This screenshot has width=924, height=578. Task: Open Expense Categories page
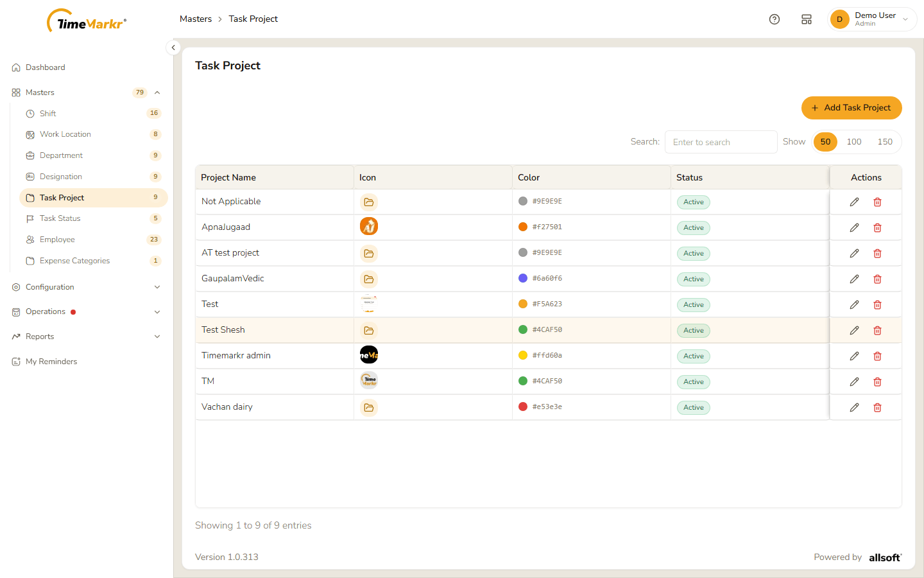[94, 261]
